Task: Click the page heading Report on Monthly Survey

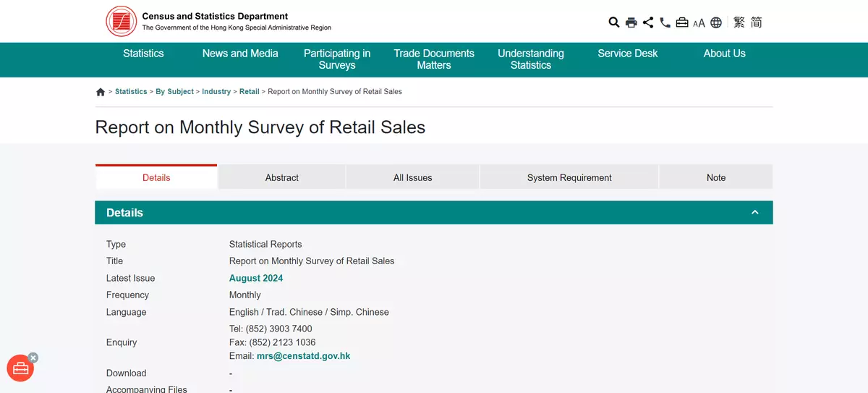Action: pyautogui.click(x=260, y=127)
